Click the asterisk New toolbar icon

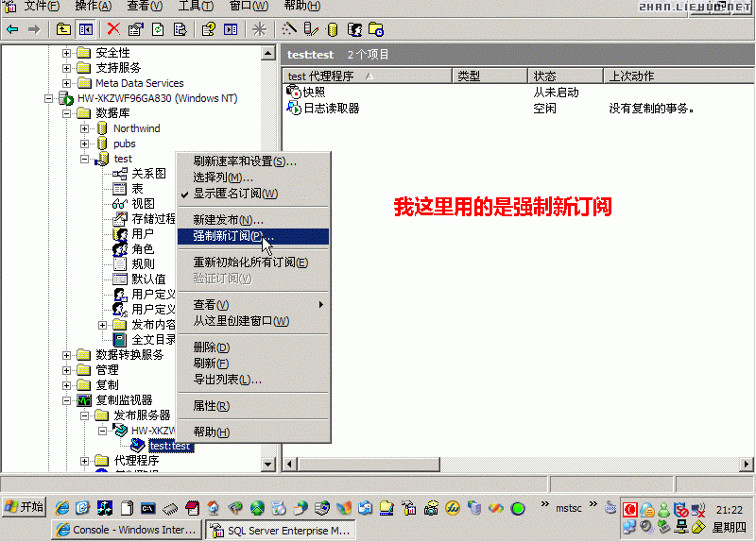[x=259, y=30]
